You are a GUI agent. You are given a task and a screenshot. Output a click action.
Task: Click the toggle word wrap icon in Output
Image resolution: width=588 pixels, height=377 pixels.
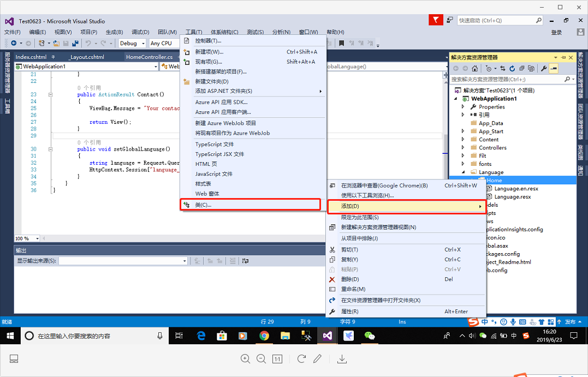point(245,261)
